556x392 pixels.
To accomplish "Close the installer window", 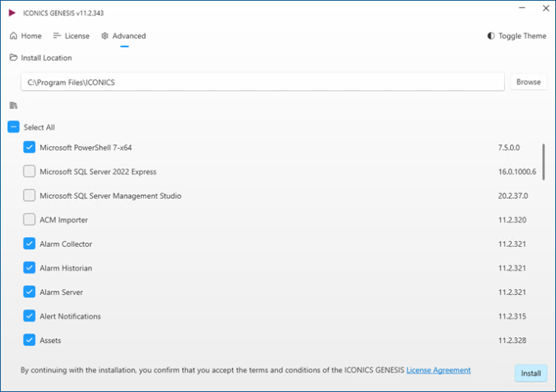I will pos(546,8).
